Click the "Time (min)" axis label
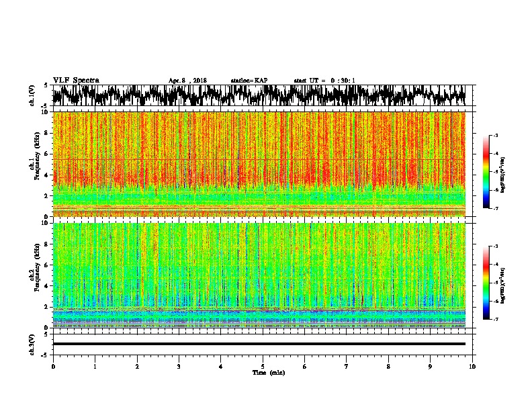Screen dimensions: 532x411 coord(269,373)
